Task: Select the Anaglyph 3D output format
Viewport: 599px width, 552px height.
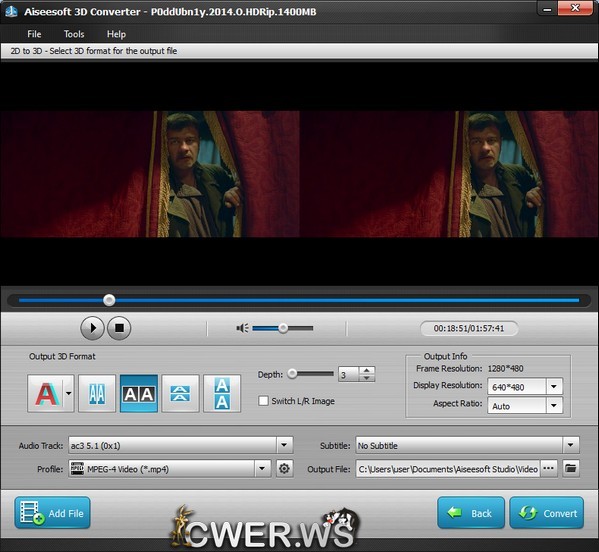Action: [x=46, y=393]
